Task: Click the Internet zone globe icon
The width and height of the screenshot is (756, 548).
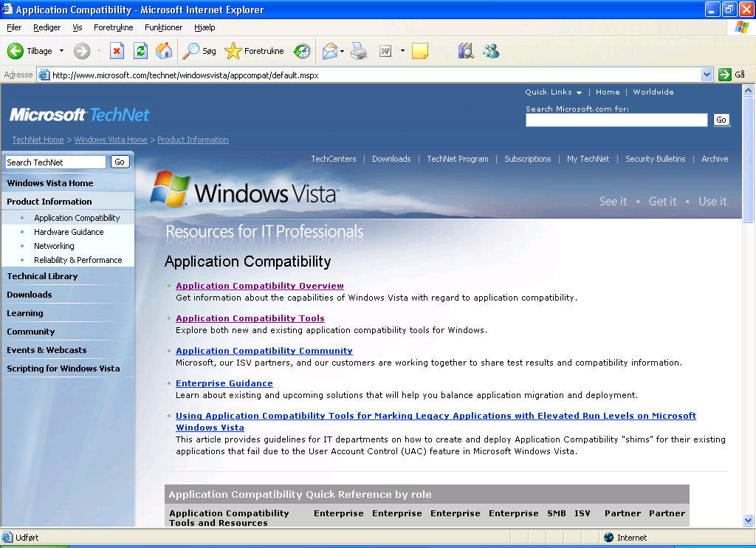Action: pos(608,538)
